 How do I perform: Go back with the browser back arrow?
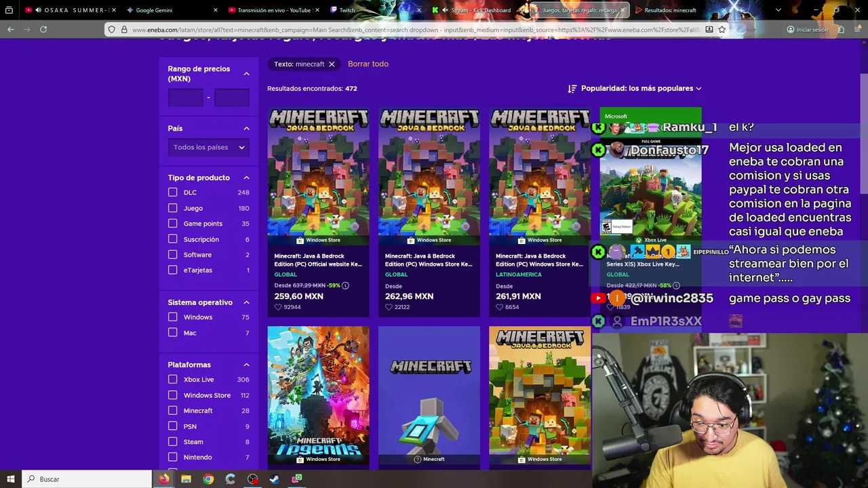(x=10, y=29)
